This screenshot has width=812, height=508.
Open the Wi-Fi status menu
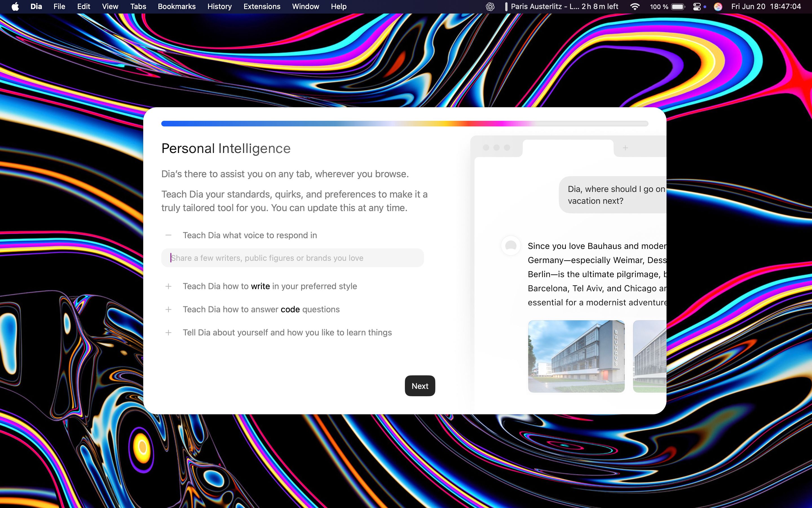click(635, 7)
